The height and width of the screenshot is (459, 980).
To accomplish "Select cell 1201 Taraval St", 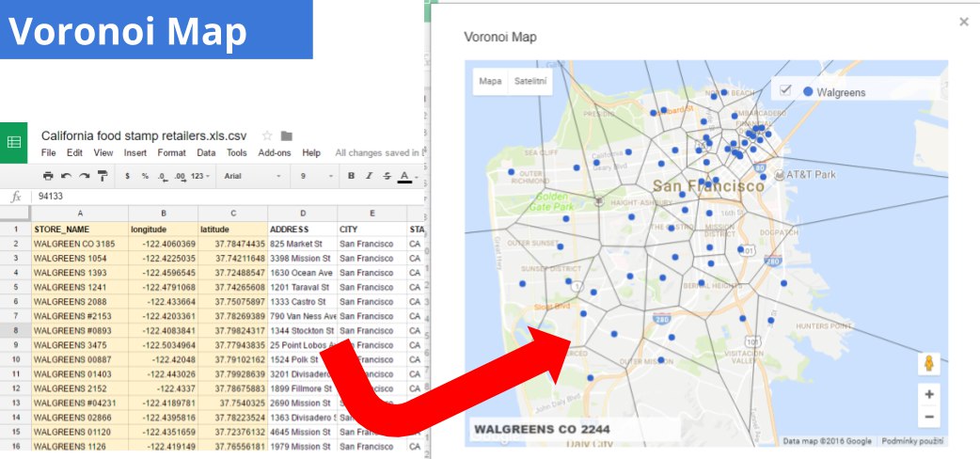I will point(303,287).
